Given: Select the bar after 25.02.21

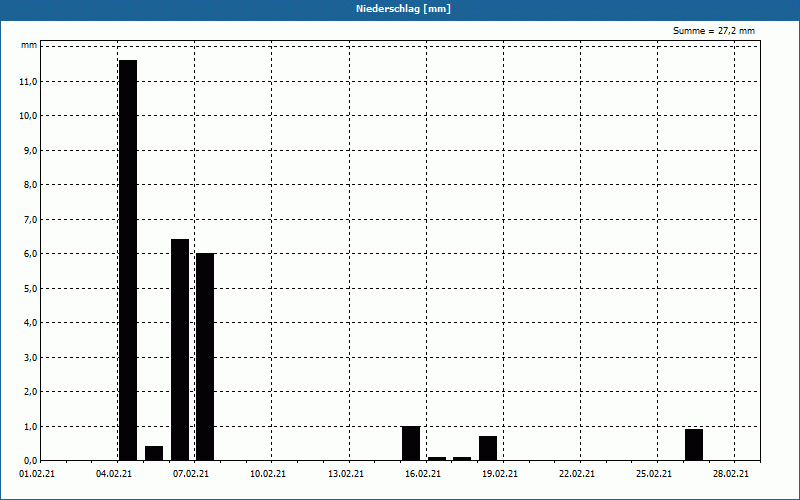Looking at the screenshot, I should tap(694, 445).
